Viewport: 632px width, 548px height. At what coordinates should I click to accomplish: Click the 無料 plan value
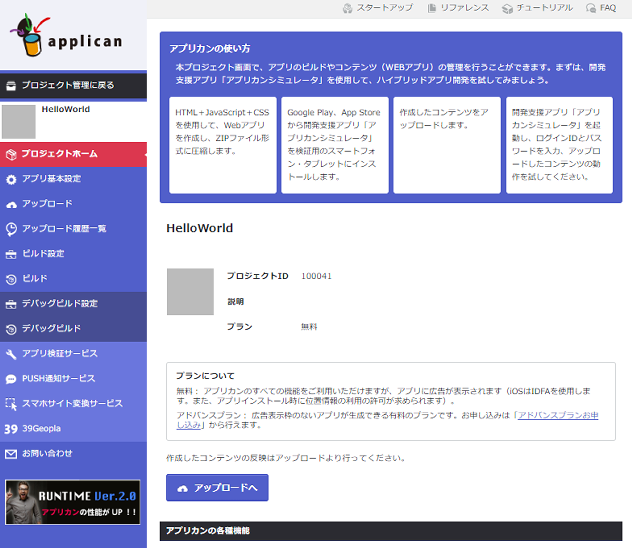click(309, 327)
